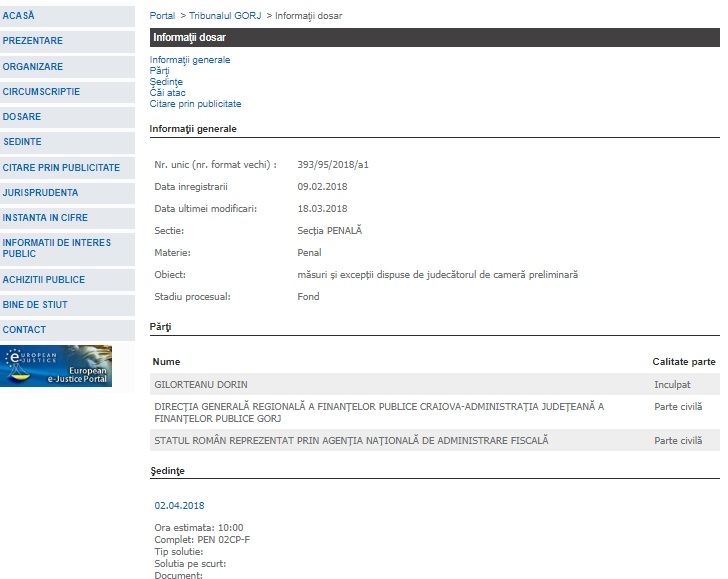
Task: Open INSTANTA IN CIFRE menu item
Action: click(x=45, y=217)
